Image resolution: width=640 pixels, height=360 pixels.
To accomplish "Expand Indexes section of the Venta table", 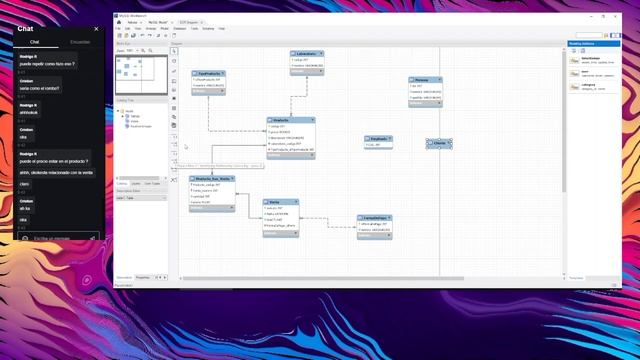I will [x=296, y=233].
